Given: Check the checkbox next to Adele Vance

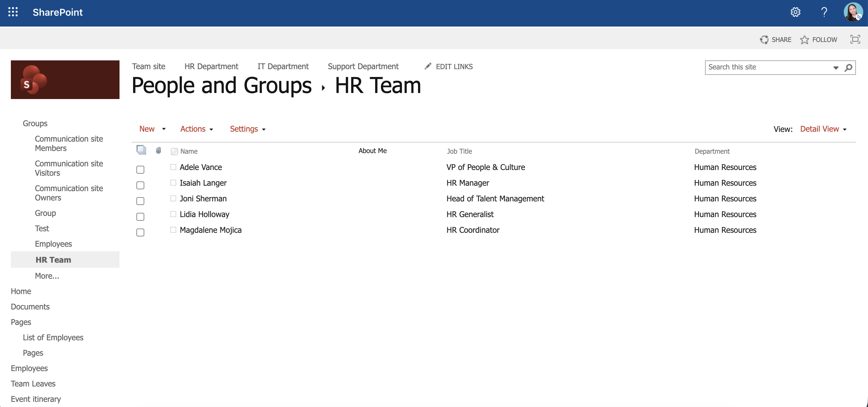Looking at the screenshot, I should point(140,170).
